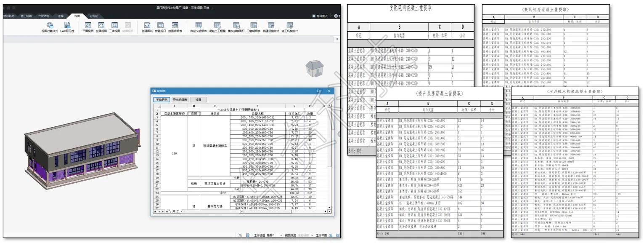Switch to 平面视图 plan view
Screen dimensions: 644x243
tap(88, 28)
